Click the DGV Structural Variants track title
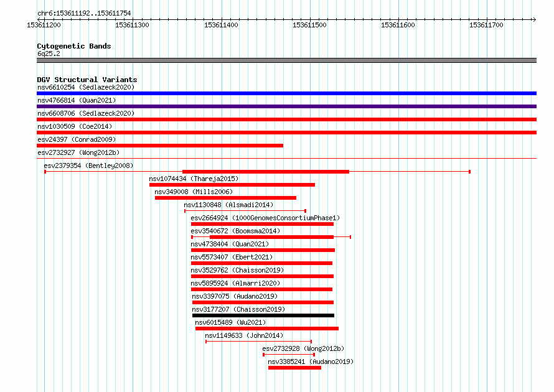554x392 pixels. 87,80
